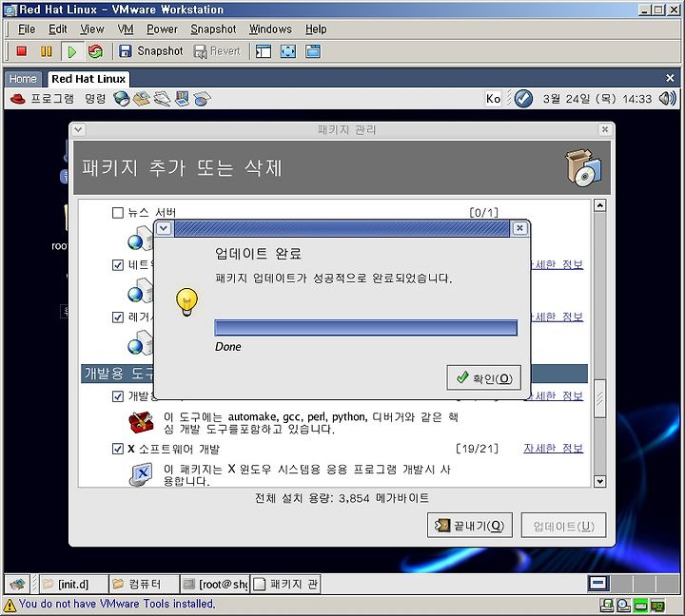Click the toolbox icon of development tools
Screen dimensions: 685x616
tap(141, 422)
